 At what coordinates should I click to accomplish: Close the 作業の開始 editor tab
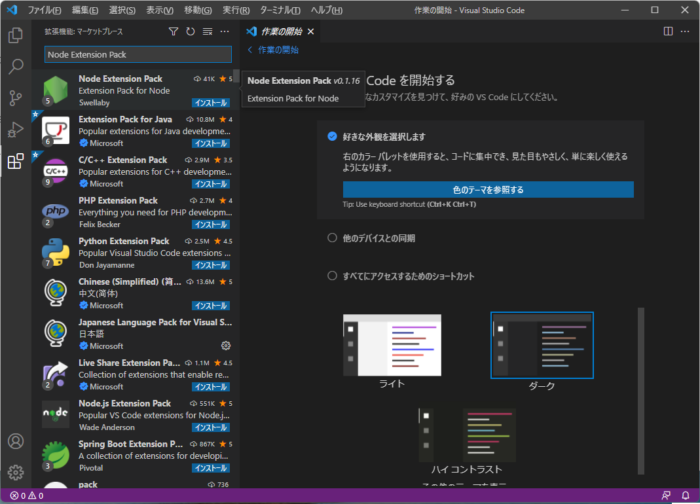pos(311,32)
